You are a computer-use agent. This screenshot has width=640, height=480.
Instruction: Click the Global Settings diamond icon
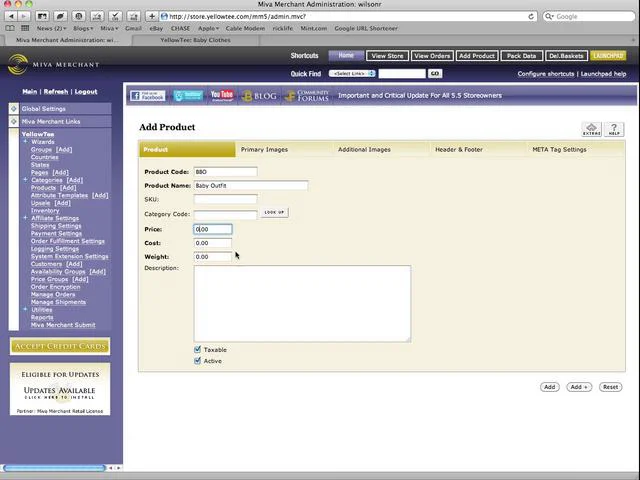pyautogui.click(x=14, y=109)
